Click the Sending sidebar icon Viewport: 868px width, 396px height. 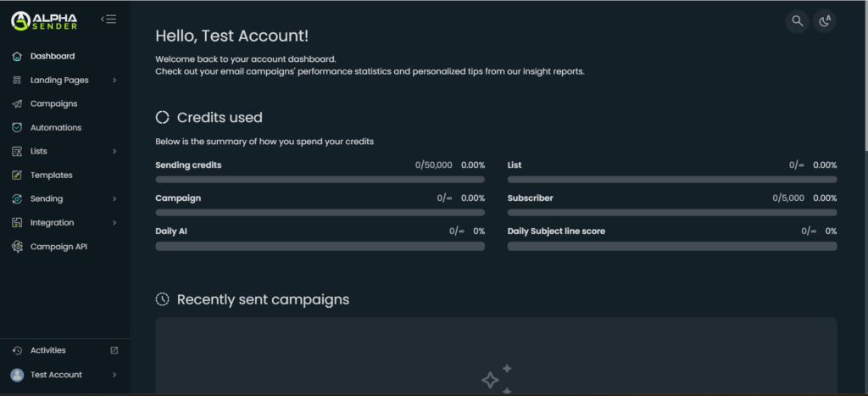pos(17,198)
